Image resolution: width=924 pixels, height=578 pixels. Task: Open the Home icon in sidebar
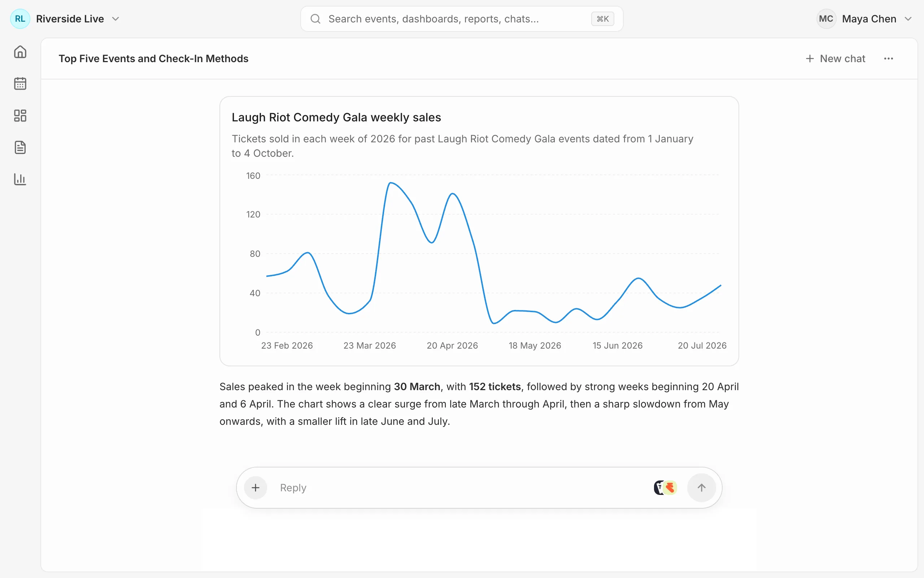click(x=20, y=52)
